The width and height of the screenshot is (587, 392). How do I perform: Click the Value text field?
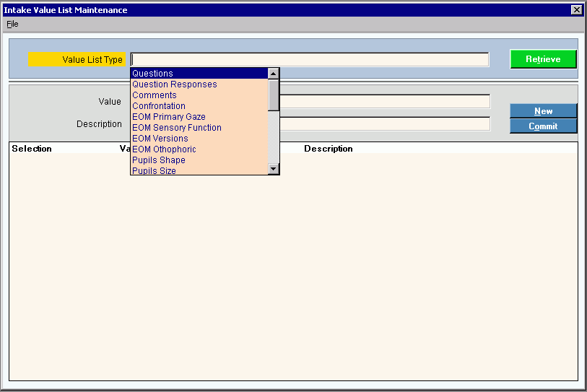click(x=384, y=101)
